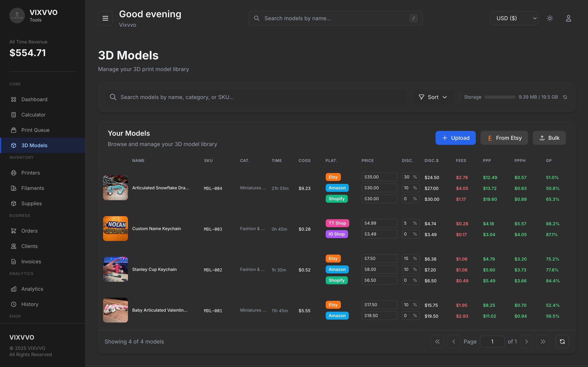This screenshot has height=367, width=588.
Task: Go to the first page double-chevron icon
Action: pos(437,342)
